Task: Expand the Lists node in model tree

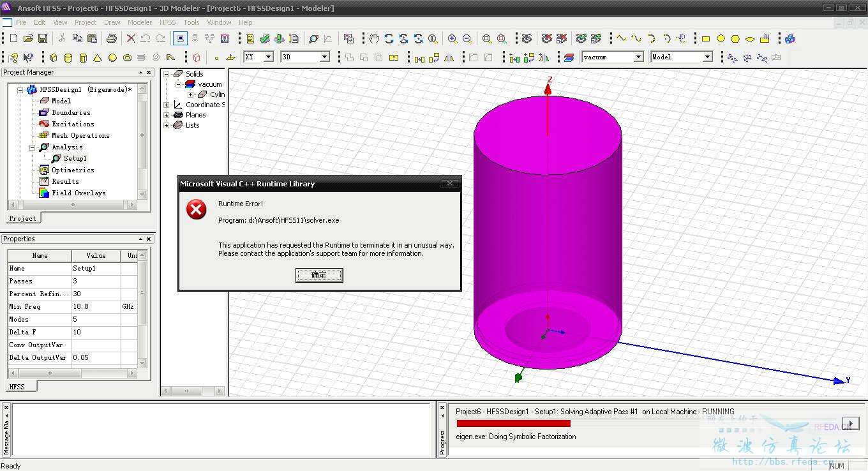Action: [167, 125]
